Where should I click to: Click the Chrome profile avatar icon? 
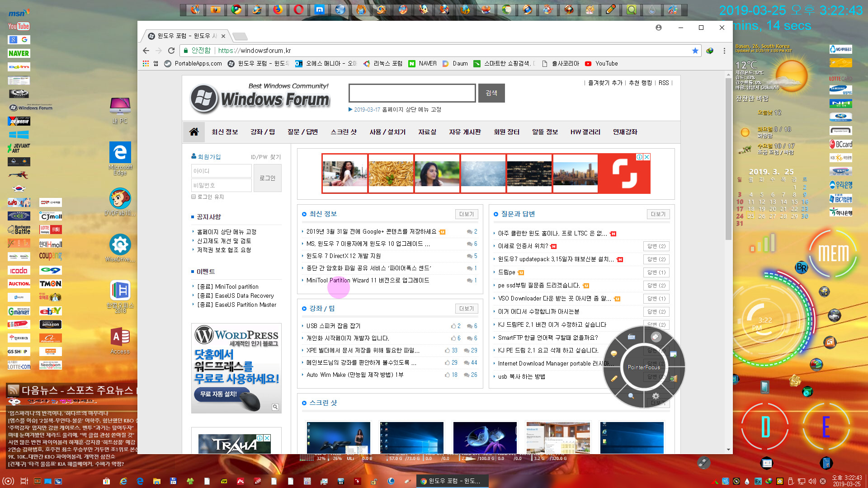coord(659,28)
